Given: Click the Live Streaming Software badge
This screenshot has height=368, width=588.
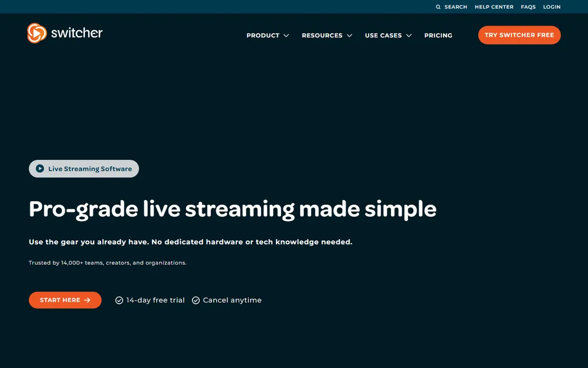Looking at the screenshot, I should (x=84, y=169).
